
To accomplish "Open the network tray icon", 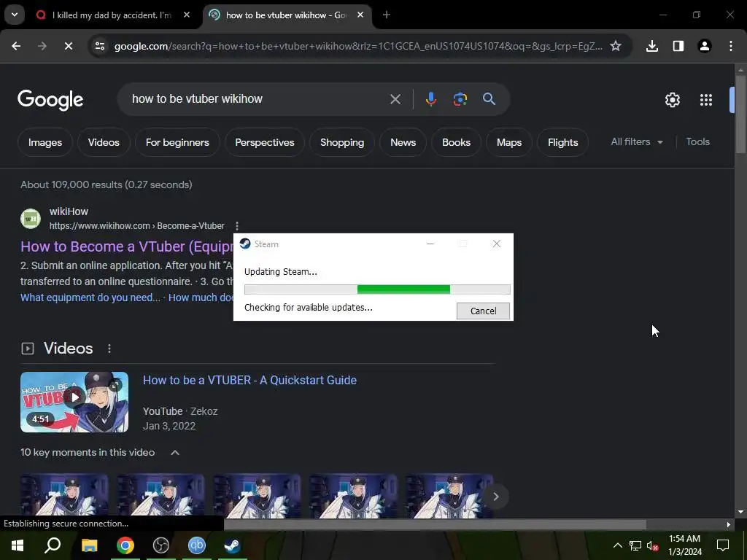I will (x=635, y=545).
